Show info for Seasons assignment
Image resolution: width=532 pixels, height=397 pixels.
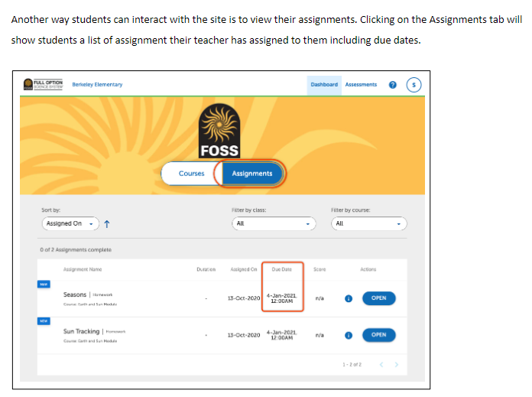pyautogui.click(x=349, y=298)
